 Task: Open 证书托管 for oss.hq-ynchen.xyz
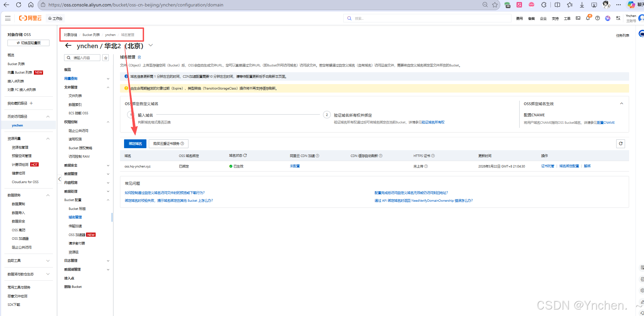[x=548, y=166]
